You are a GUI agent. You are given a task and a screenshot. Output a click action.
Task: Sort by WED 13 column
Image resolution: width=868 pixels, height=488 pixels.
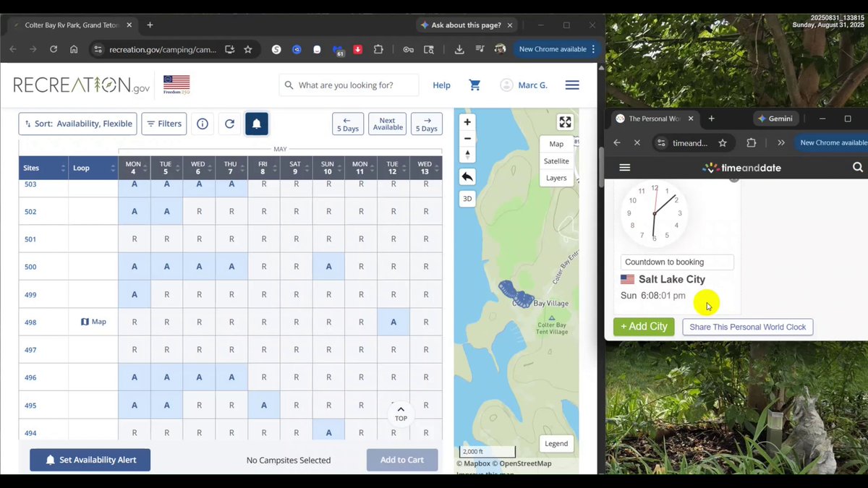pos(425,168)
